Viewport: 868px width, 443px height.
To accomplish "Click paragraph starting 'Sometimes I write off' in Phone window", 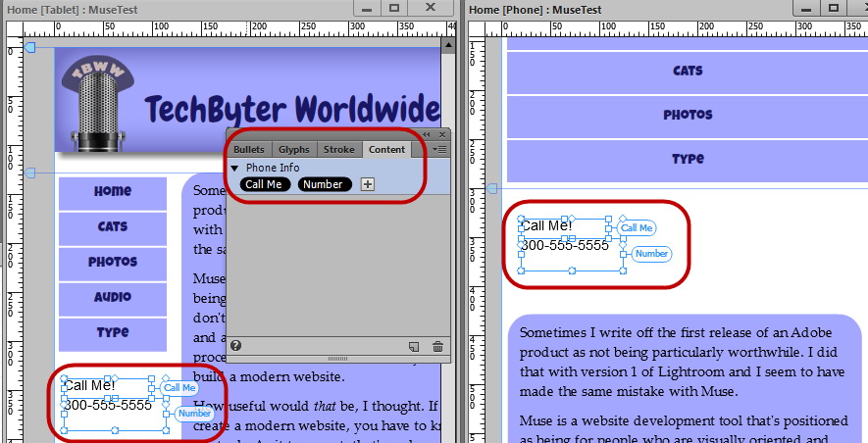I will (682, 363).
